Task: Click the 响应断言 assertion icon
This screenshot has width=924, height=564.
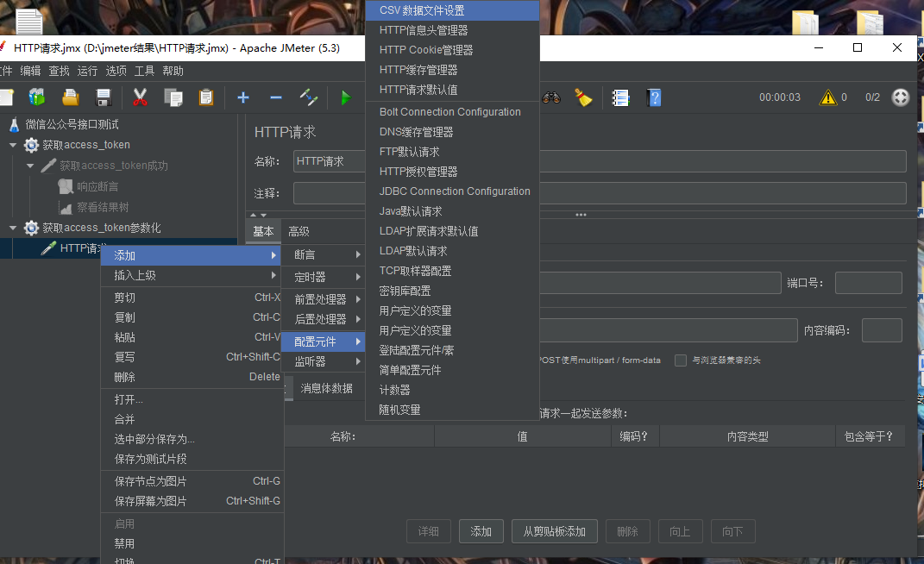Action: (66, 186)
